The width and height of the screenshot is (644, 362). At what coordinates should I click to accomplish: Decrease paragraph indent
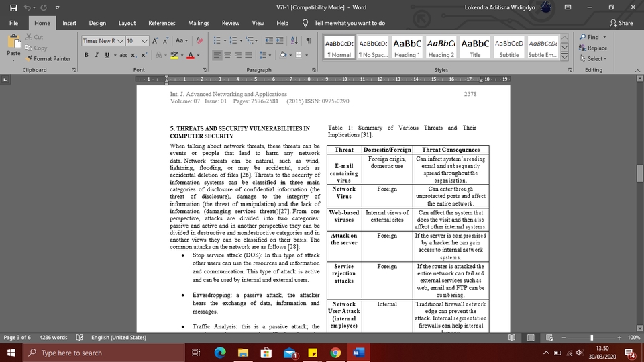coord(269,40)
